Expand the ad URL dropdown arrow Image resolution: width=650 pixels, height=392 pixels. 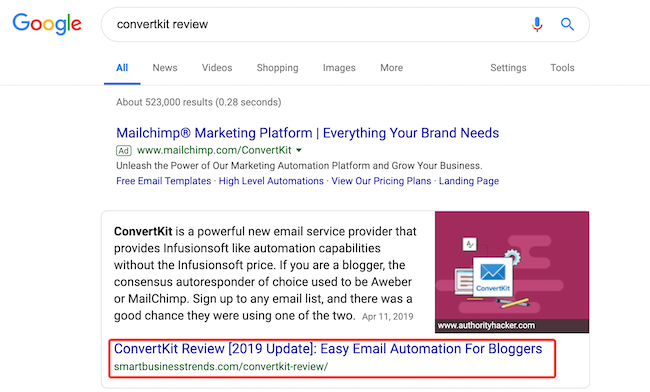click(299, 150)
